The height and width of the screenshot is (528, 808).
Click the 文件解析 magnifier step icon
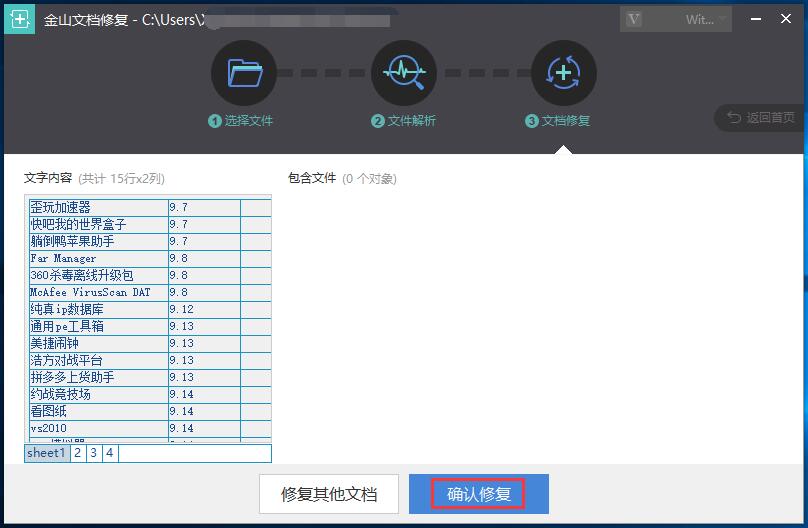pos(403,73)
